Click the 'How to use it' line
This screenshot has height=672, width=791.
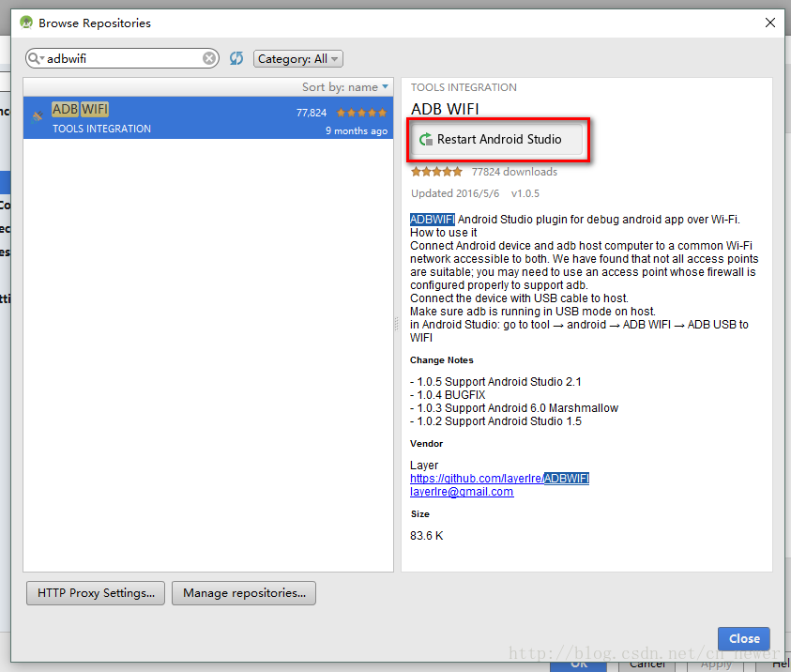pos(444,233)
